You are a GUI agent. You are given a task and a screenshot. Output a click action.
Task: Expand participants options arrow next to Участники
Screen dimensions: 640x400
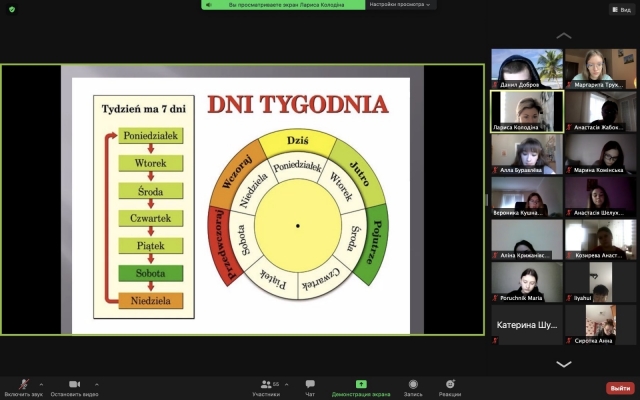(x=285, y=383)
